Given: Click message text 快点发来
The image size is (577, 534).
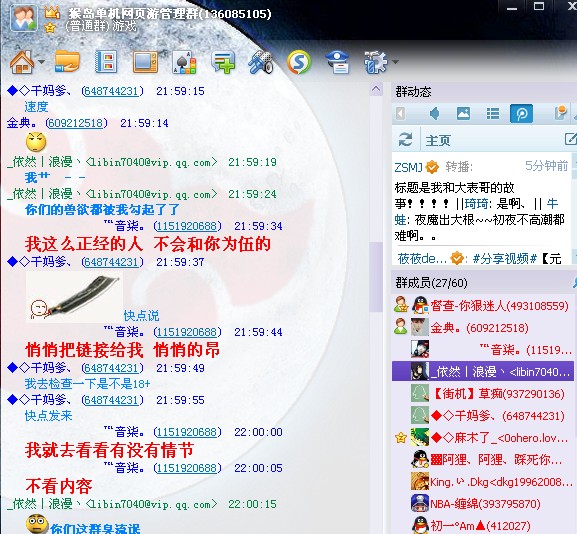Looking at the screenshot, I should [48, 416].
